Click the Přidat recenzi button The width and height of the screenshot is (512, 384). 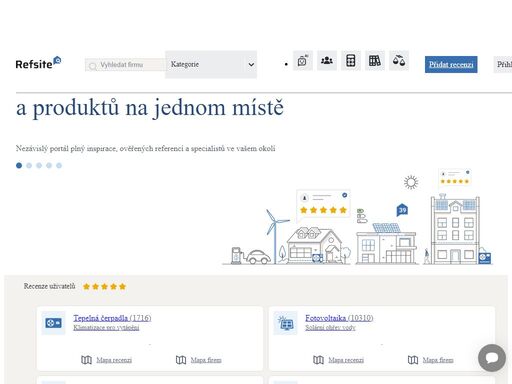[x=451, y=64]
